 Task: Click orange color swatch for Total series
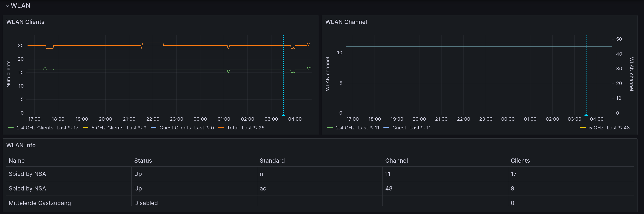221,128
